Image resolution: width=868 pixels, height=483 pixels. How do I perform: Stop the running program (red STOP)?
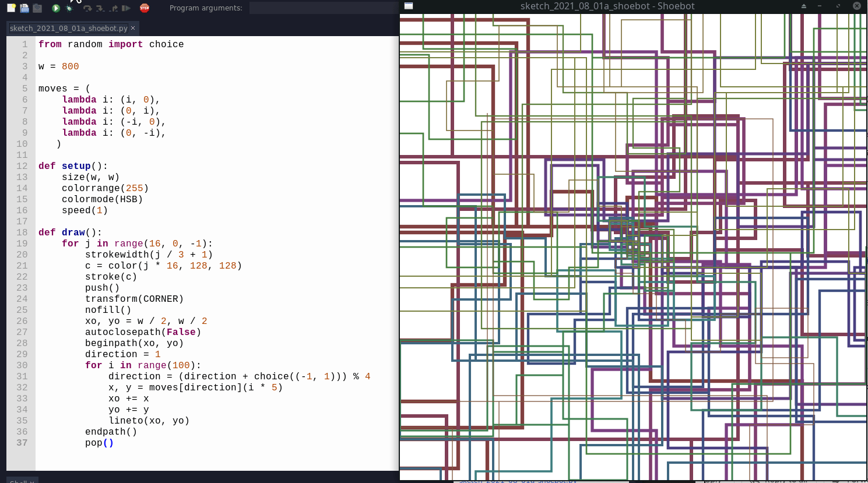click(x=145, y=8)
